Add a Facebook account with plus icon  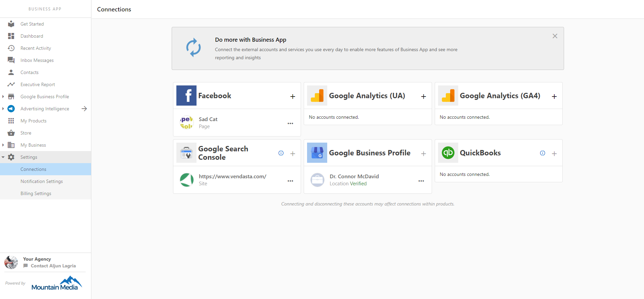293,97
